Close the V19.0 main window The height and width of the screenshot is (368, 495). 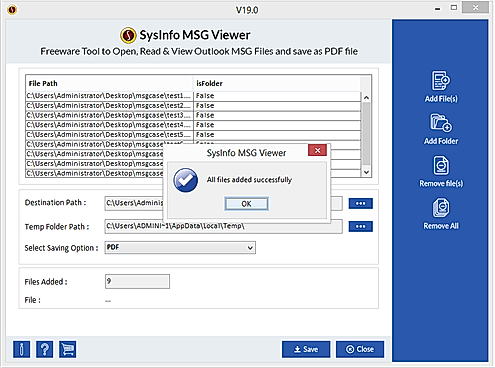point(475,8)
